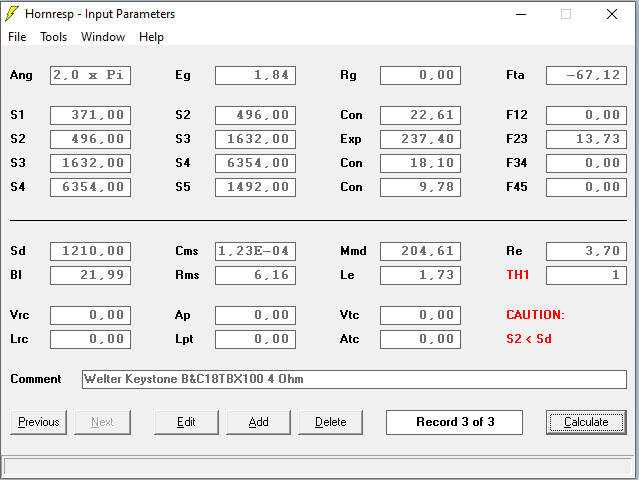Click the Re field with 3,70
639x482 pixels.
click(x=586, y=251)
